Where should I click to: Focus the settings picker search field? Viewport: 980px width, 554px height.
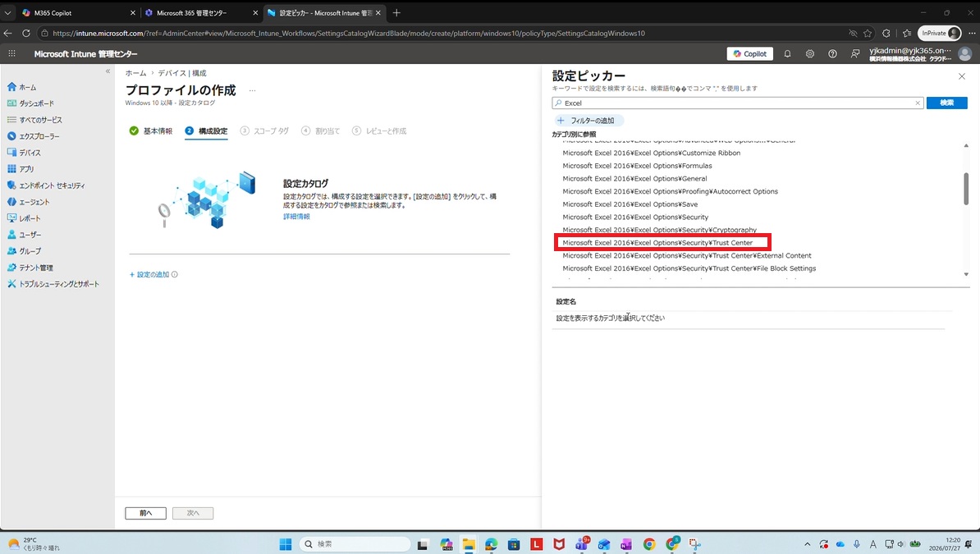[x=738, y=103]
